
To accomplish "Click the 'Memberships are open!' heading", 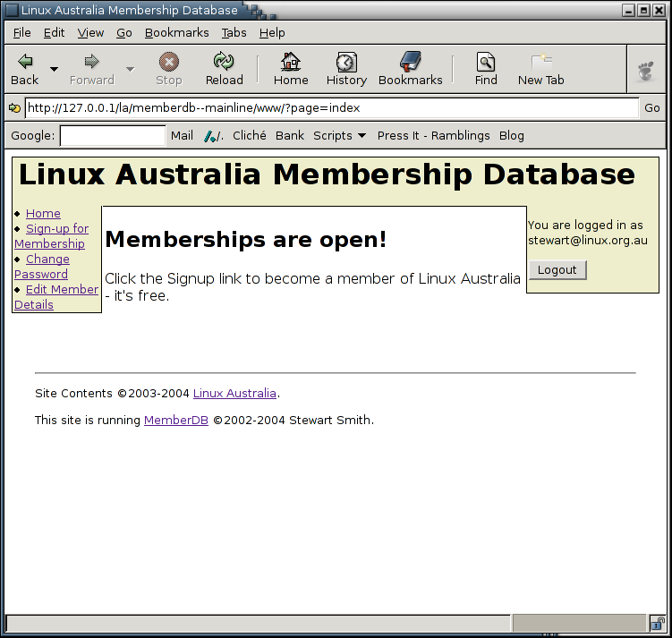I will (245, 239).
